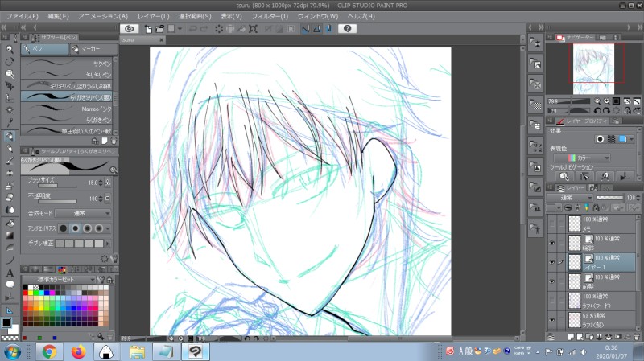Click the layer opacity slider in Layer panel
Screen dimensions: 644x361
pos(609,198)
